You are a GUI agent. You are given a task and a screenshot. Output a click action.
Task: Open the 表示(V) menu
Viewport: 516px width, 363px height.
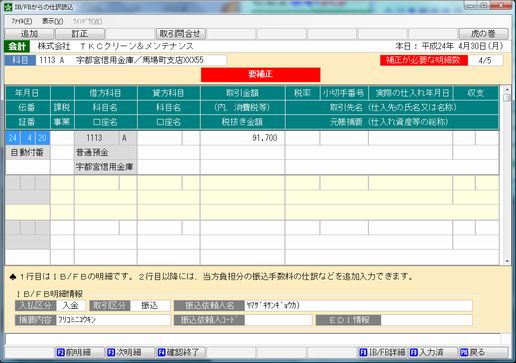click(52, 21)
